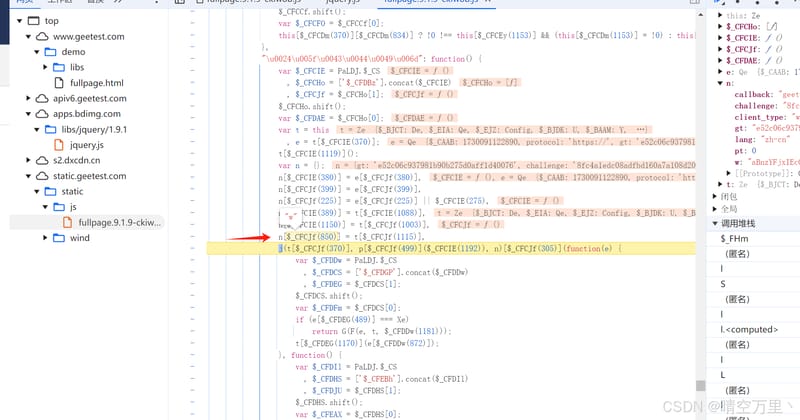
Task: Click the static folder icon
Action: click(x=51, y=191)
